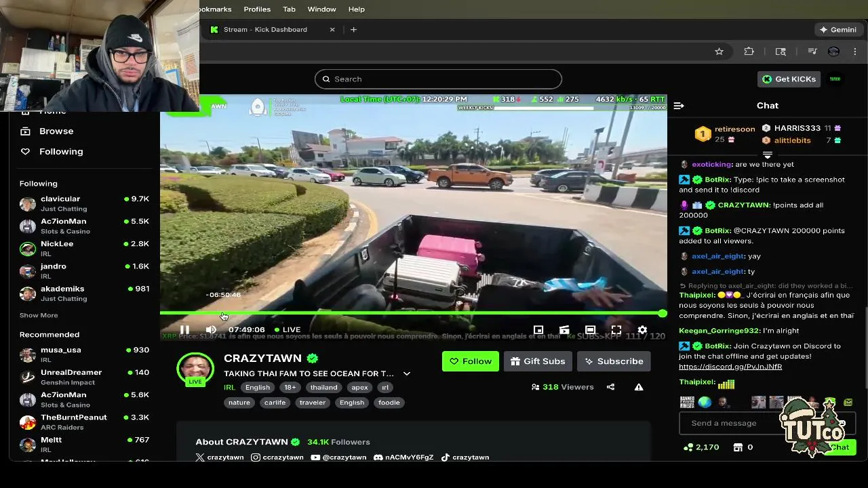Show More followed channels
This screenshot has height=488, width=868.
pos(39,315)
